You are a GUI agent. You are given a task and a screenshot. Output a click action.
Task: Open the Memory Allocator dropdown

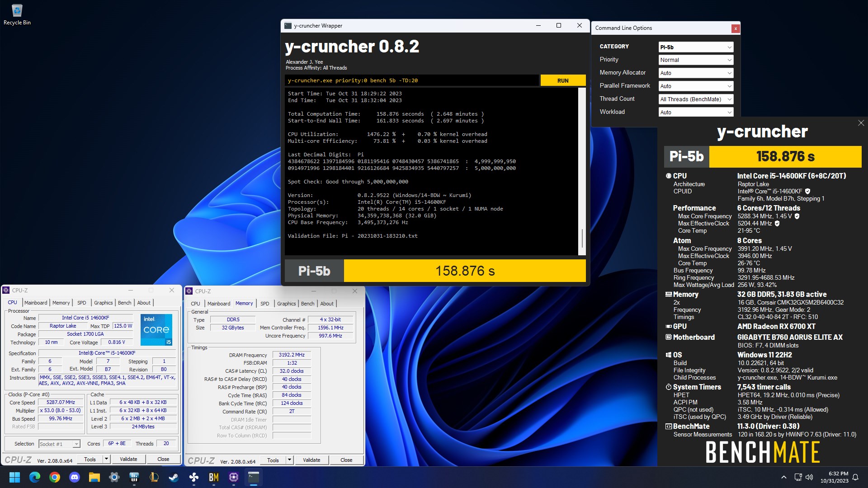(696, 73)
